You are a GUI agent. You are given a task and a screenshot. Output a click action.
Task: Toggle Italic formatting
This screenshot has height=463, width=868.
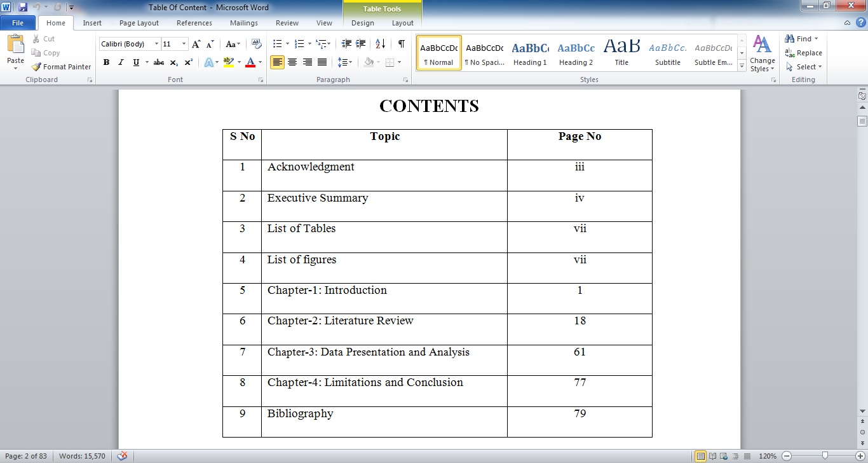[x=121, y=62]
